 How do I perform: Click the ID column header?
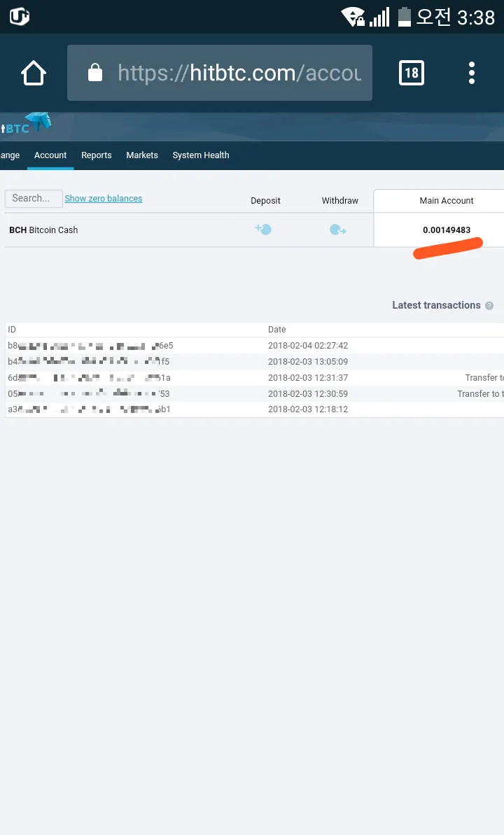pyautogui.click(x=12, y=330)
